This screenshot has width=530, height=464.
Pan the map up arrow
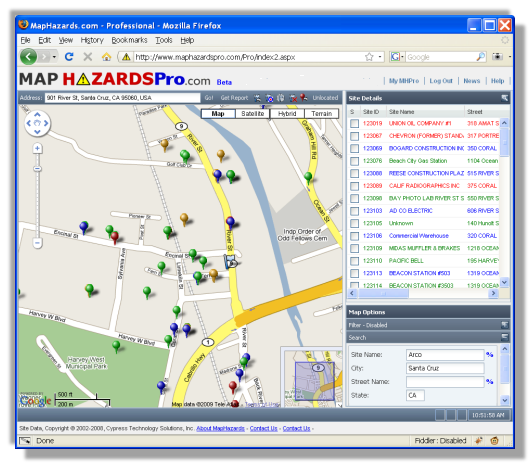coord(37,115)
